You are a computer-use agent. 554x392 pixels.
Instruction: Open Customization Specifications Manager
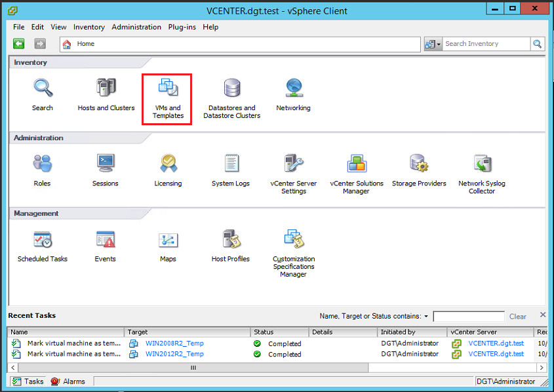294,239
